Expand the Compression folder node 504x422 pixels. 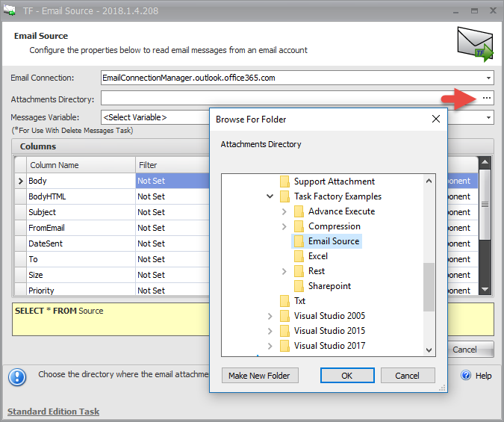click(284, 226)
